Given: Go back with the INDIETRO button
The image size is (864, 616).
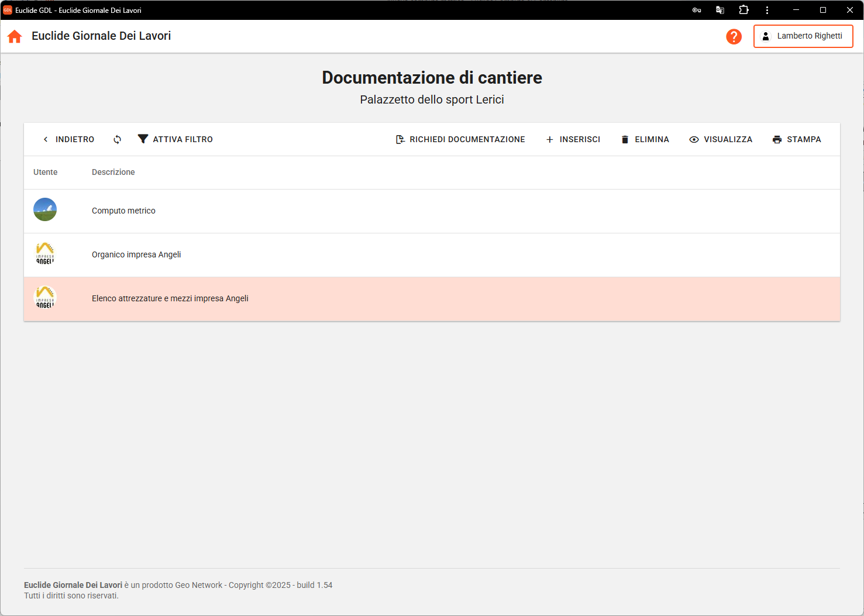Looking at the screenshot, I should (x=68, y=139).
